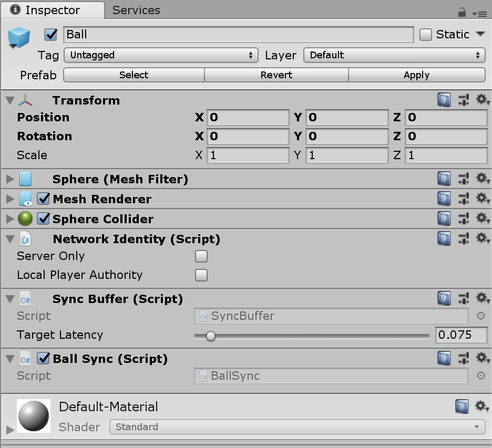Click the Target Latency slider handle
Image resolution: width=492 pixels, height=448 pixels.
pyautogui.click(x=210, y=336)
